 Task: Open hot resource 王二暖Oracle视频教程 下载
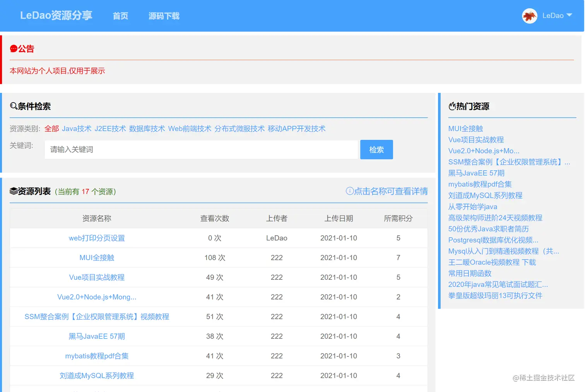pyautogui.click(x=492, y=262)
